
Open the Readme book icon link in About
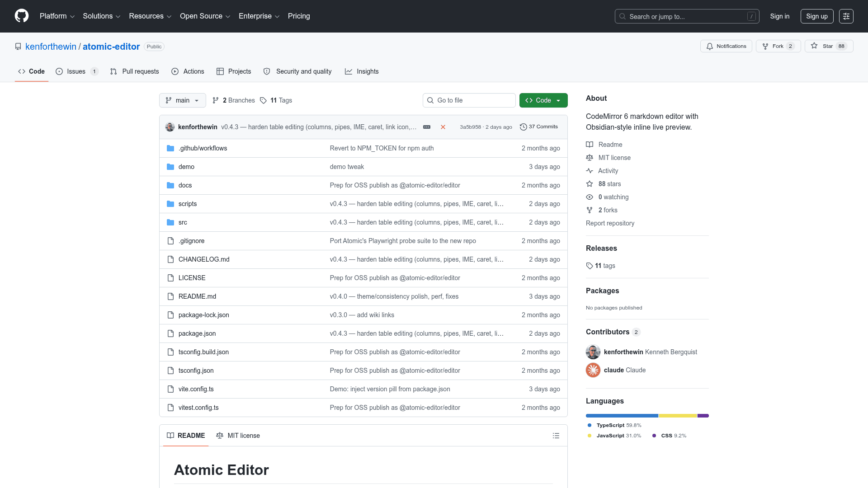604,145
